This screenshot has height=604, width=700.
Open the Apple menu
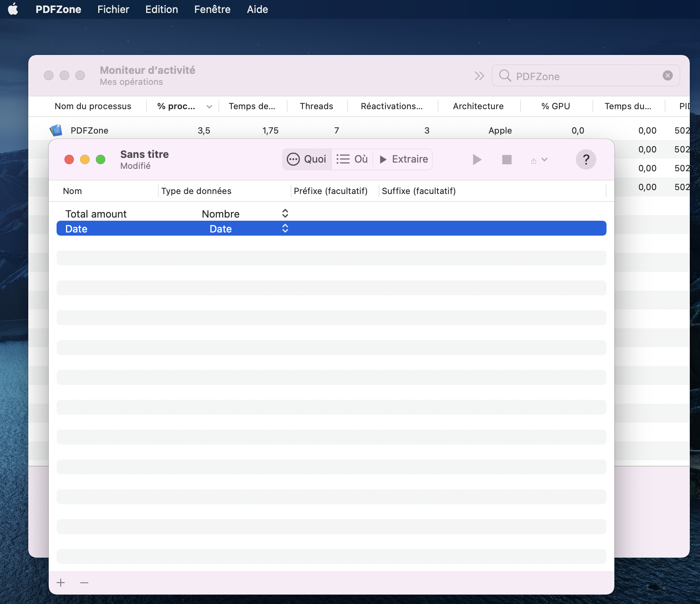(x=13, y=9)
